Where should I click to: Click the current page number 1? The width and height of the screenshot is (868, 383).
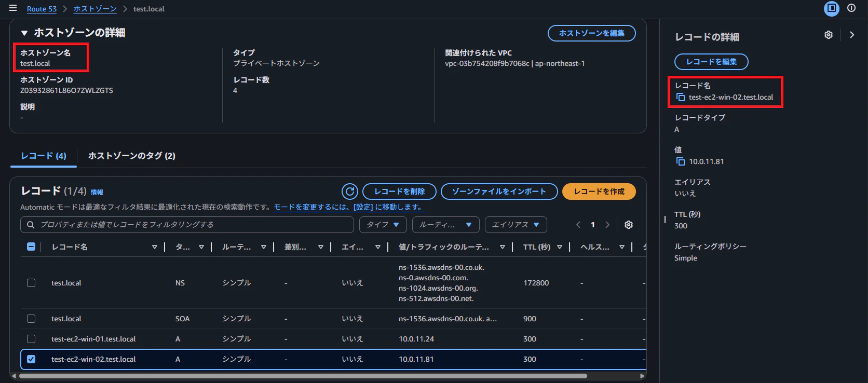pos(593,225)
